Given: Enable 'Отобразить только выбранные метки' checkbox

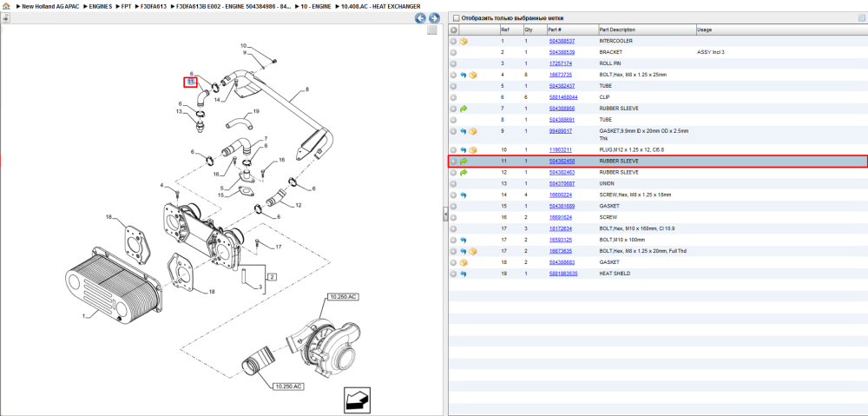Looking at the screenshot, I should tap(456, 18).
